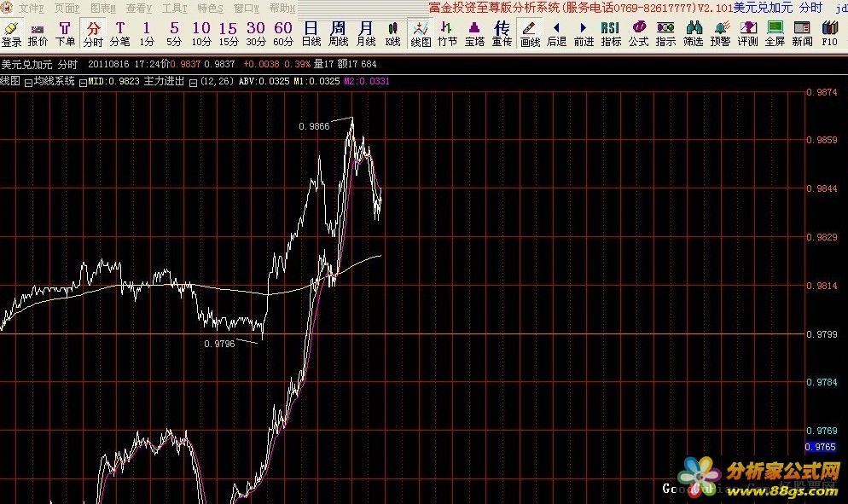Select the 月线 monthly chart icon
The height and width of the screenshot is (504, 848).
pyautogui.click(x=366, y=33)
